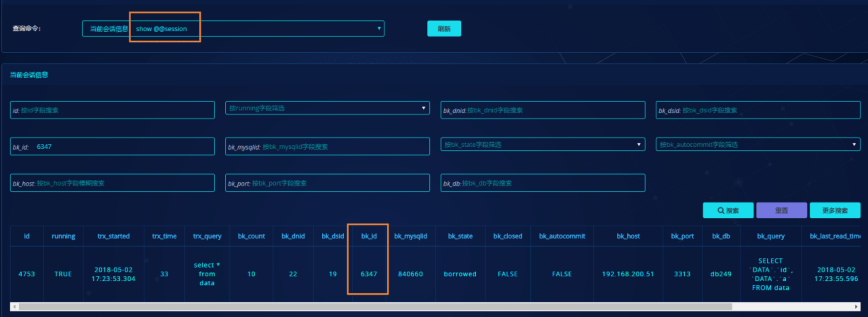Click the id column header

coord(27,236)
